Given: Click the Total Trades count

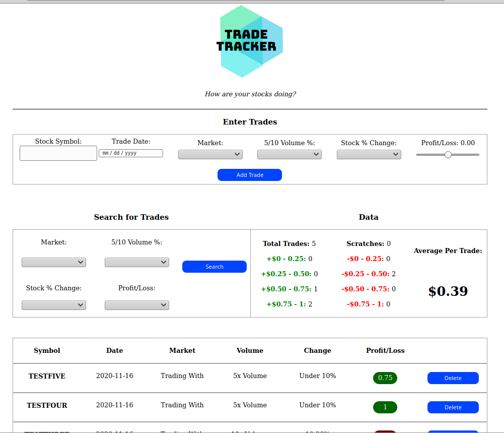Looking at the screenshot, I should point(289,243).
